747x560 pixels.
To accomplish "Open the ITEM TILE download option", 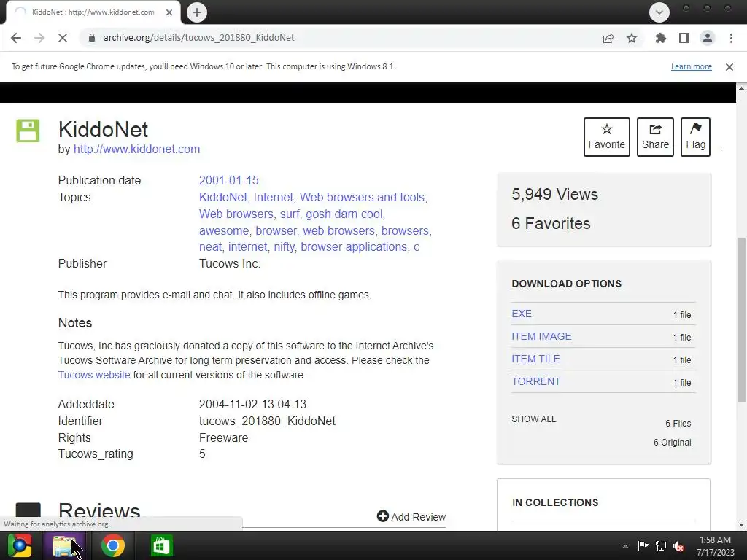I will point(535,359).
